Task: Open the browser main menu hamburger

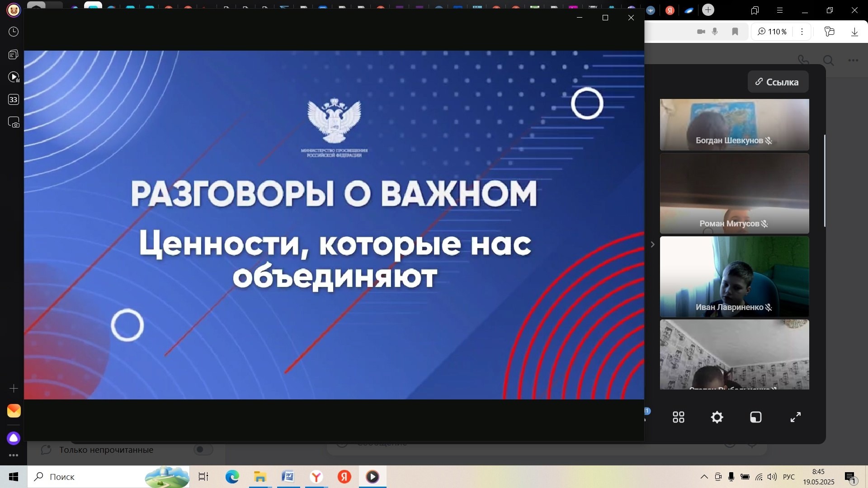Action: tap(780, 10)
